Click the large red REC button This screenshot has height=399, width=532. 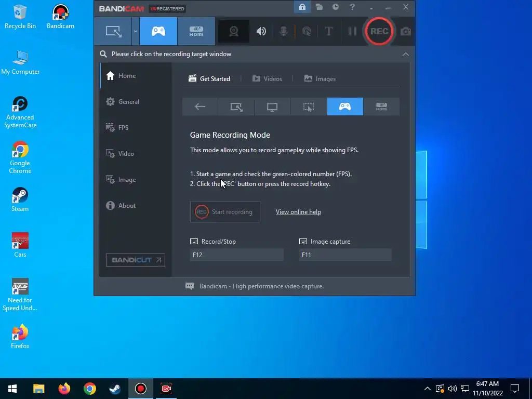tap(379, 31)
